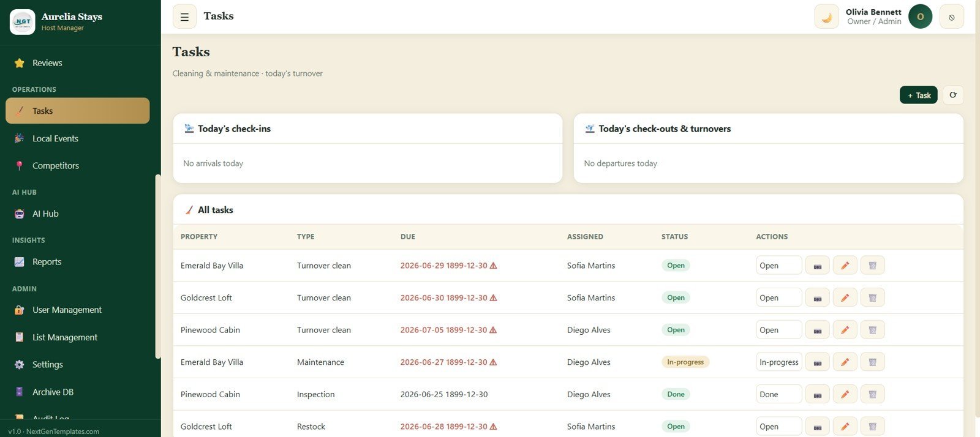Edit the Emerald Bay Villa Maintenance task
Screen dimensions: 980x437
[845, 362]
